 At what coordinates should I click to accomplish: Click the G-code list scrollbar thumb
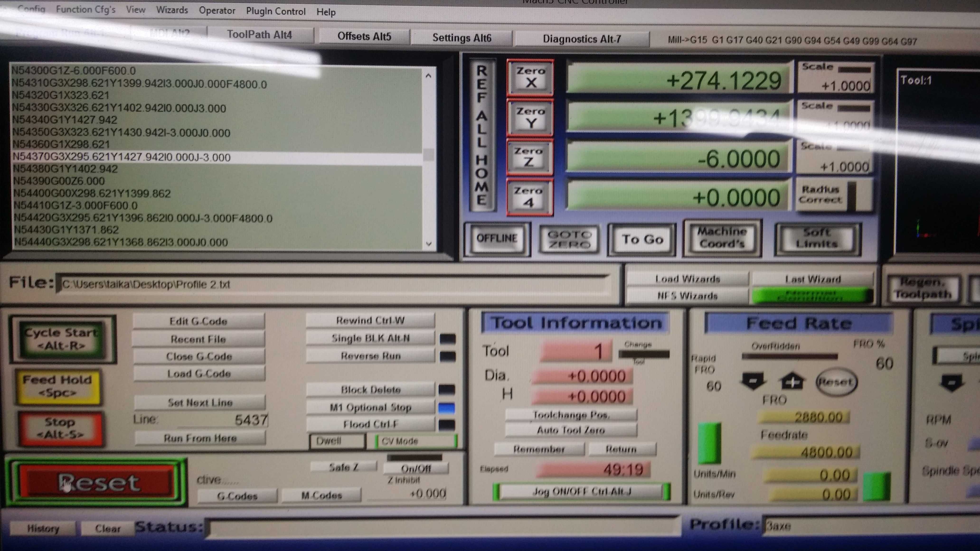click(429, 154)
